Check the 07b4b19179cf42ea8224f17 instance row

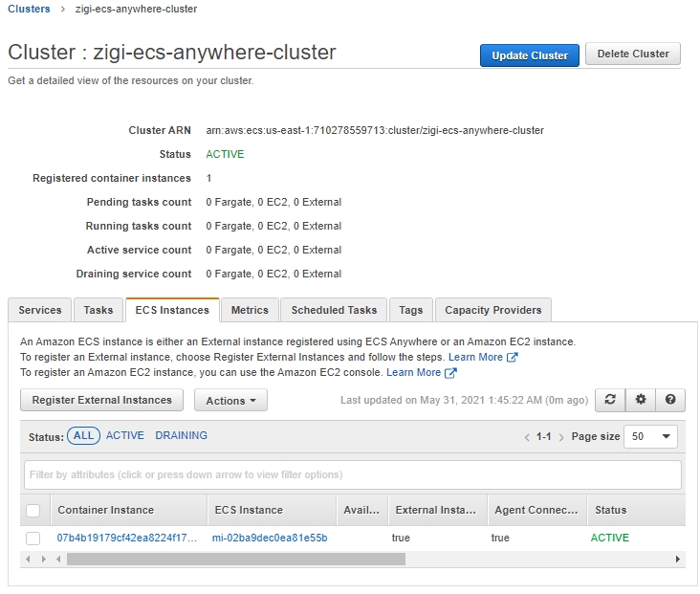[x=33, y=539]
